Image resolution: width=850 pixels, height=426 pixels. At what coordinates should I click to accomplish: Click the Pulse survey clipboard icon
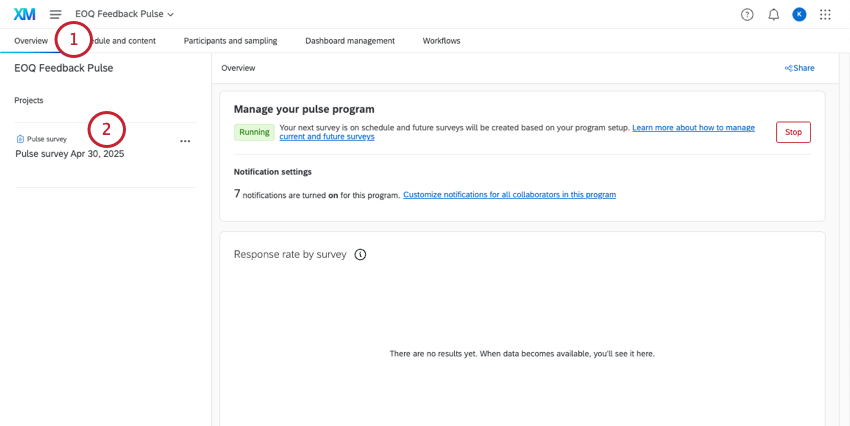[x=20, y=139]
